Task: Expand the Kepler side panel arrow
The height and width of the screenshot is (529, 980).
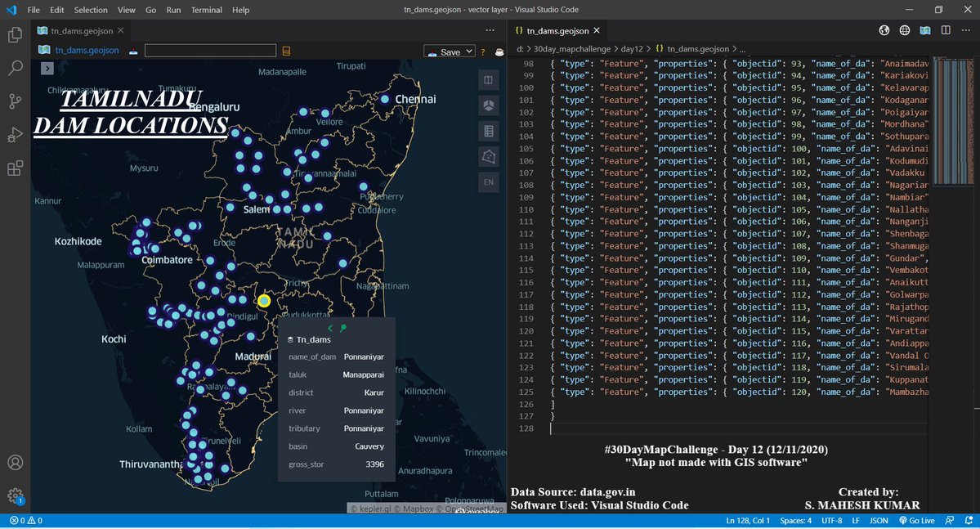Action: point(47,69)
